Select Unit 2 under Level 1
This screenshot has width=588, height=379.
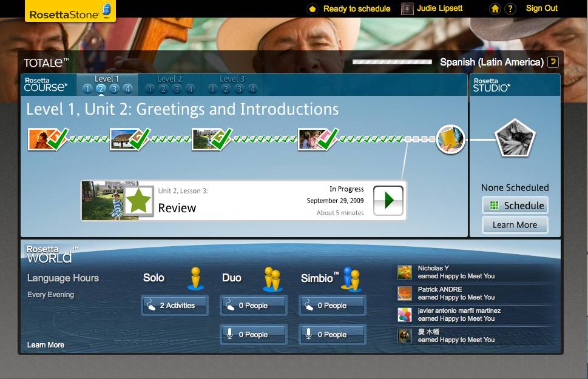(x=101, y=89)
